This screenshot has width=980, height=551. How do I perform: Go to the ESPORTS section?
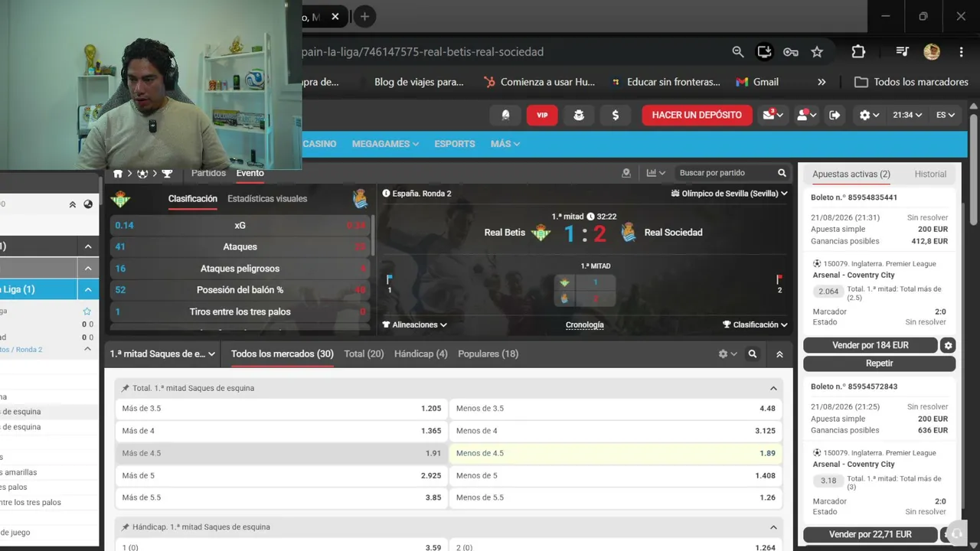(x=455, y=144)
